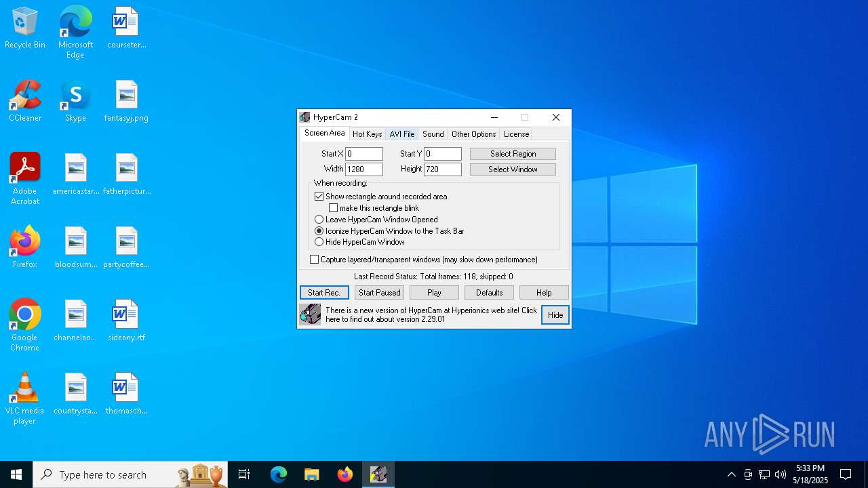The image size is (868, 488).
Task: Select channelan image file icon
Action: click(x=75, y=321)
